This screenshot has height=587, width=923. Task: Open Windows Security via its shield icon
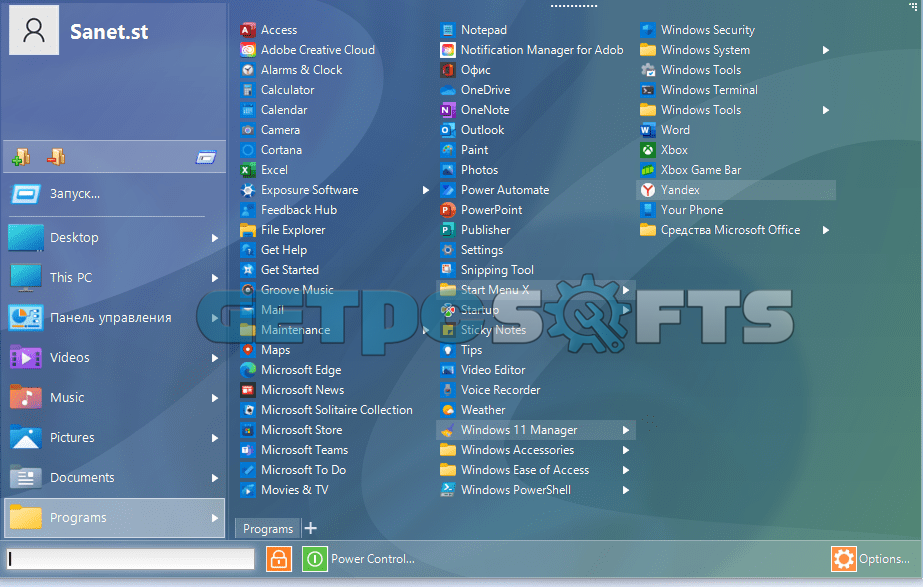(x=648, y=30)
